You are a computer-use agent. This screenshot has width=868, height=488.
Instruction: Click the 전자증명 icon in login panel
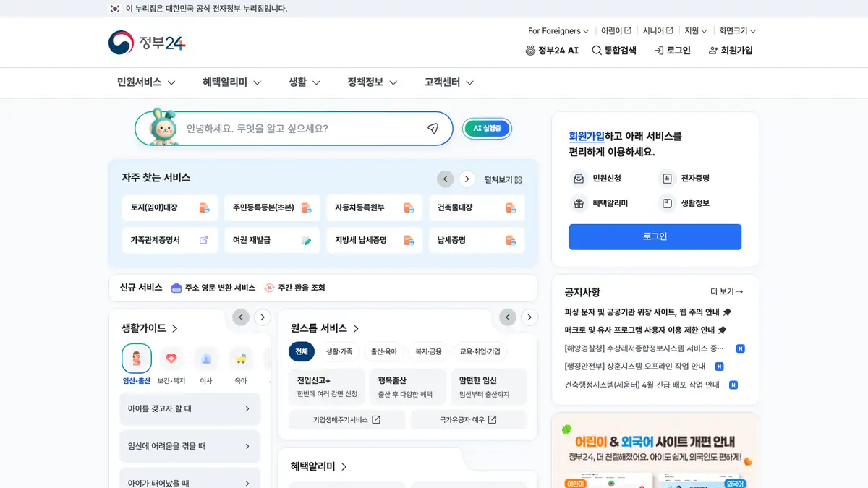tap(666, 179)
